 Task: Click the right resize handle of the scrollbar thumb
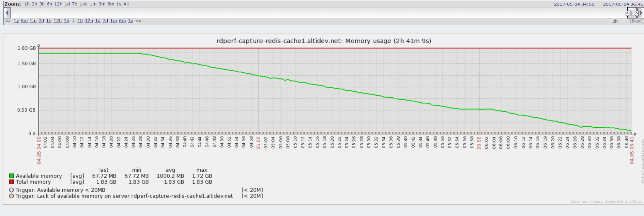tap(637, 13)
